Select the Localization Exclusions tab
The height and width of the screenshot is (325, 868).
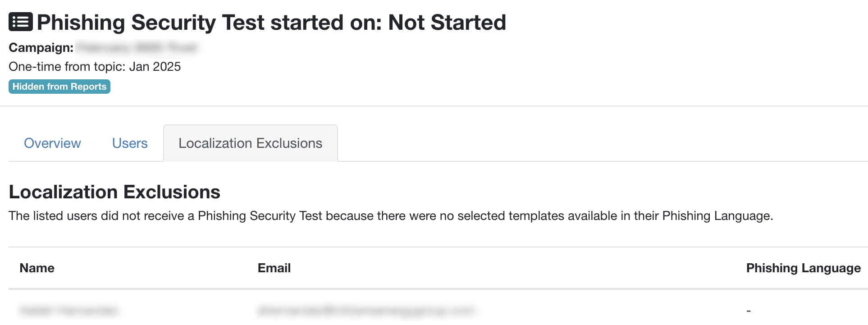tap(250, 143)
